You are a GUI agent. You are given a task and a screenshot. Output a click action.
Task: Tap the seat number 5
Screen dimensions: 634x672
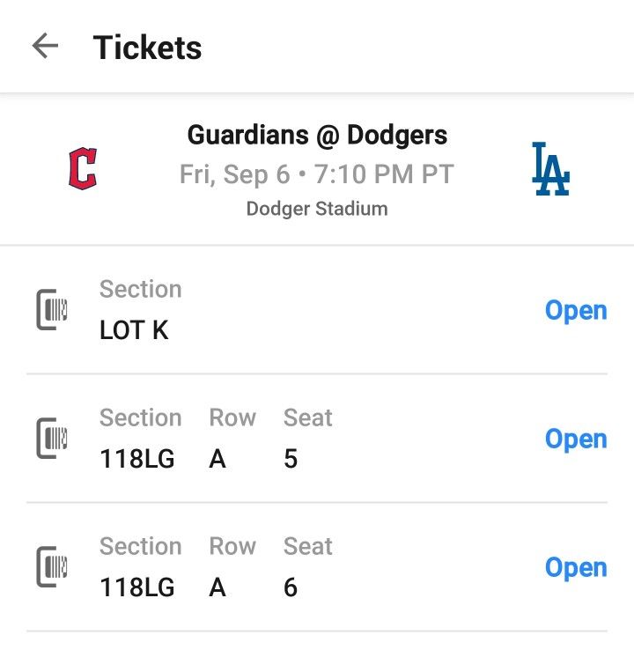click(291, 459)
